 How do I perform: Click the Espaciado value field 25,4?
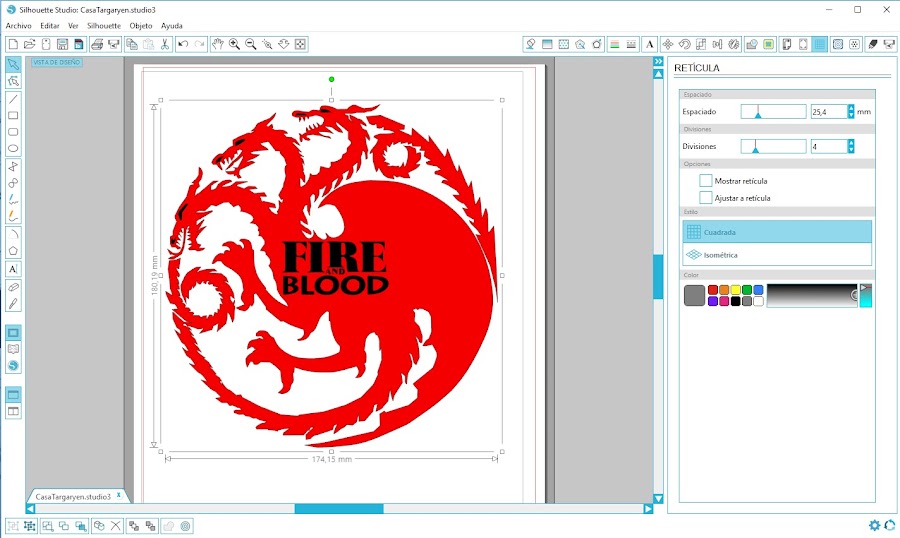pos(829,112)
